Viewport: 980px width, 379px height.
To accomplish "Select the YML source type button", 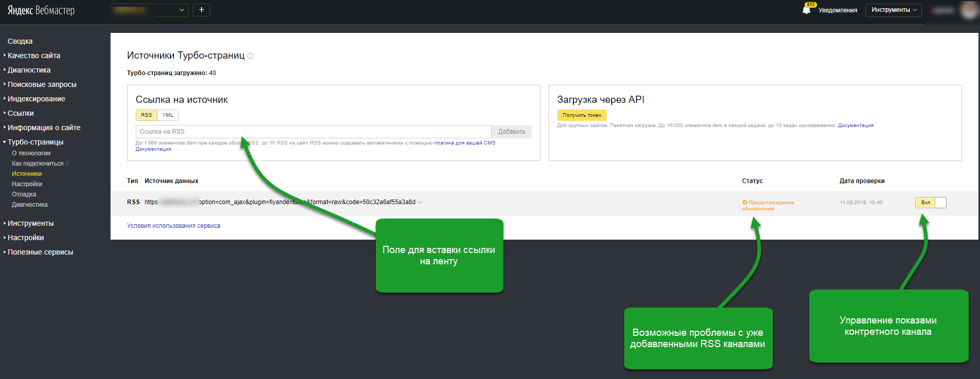I will pyautogui.click(x=168, y=115).
